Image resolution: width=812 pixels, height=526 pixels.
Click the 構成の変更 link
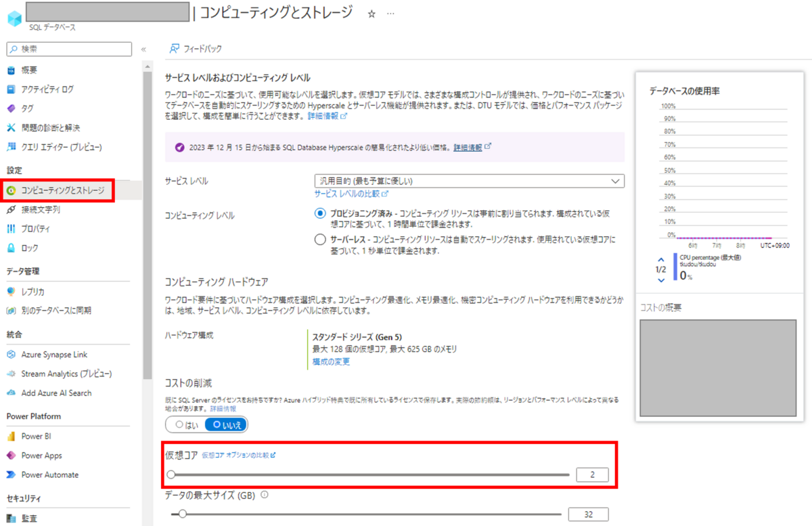click(331, 362)
